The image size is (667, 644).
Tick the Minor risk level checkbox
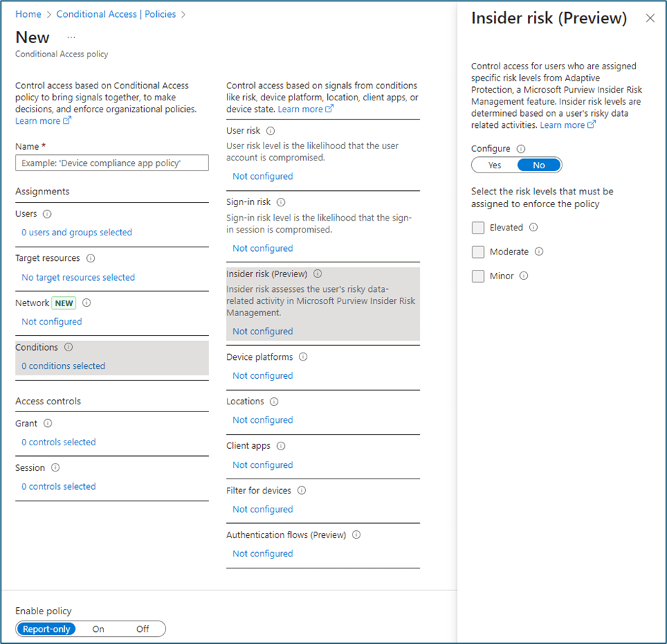(x=478, y=276)
